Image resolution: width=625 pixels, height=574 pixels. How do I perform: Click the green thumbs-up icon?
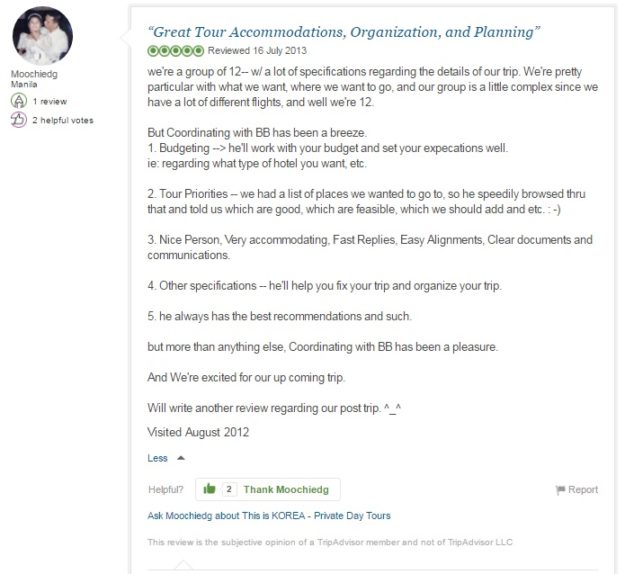click(x=209, y=489)
